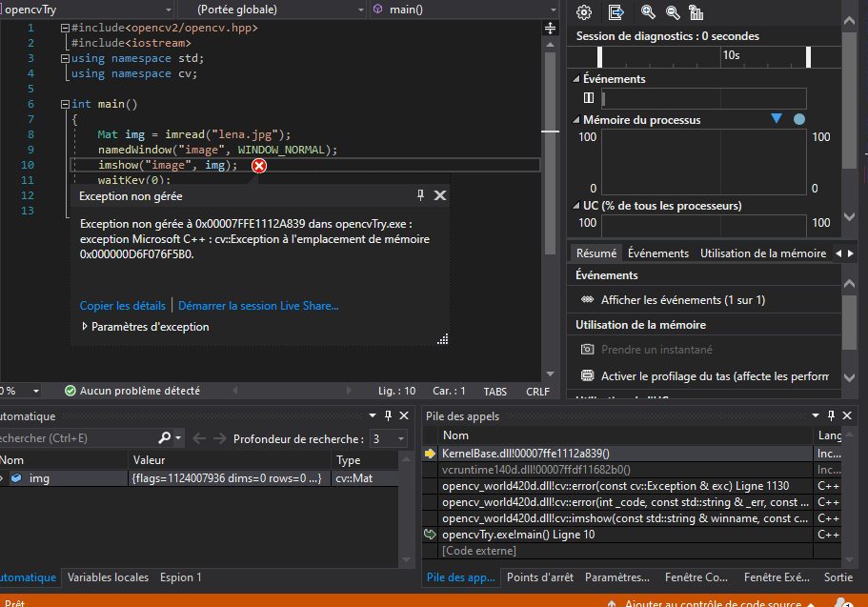The height and width of the screenshot is (607, 868).
Task: Collapse the #include region on line 1
Action: (x=65, y=28)
